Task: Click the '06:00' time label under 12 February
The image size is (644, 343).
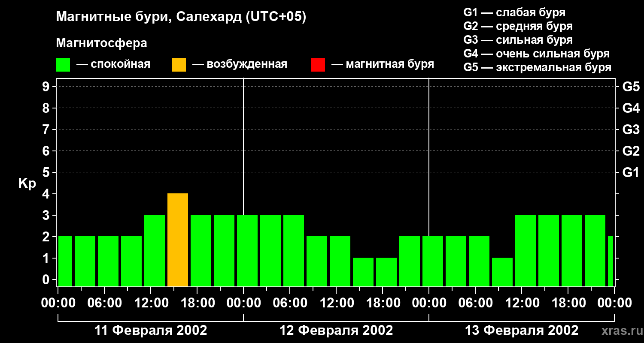Action: (x=289, y=303)
